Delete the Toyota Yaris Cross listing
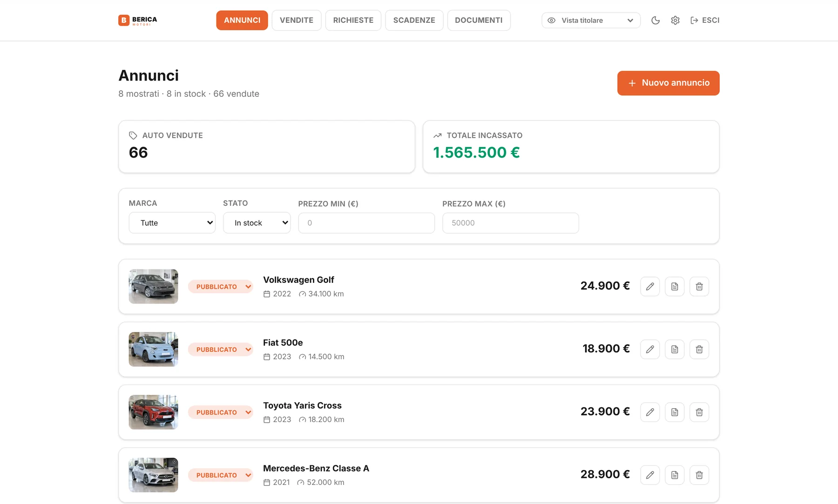Viewport: 838px width, 504px height. tap(699, 412)
